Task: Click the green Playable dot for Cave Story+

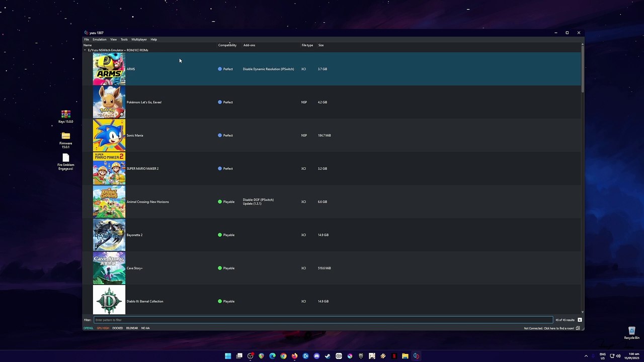Action: click(220, 268)
